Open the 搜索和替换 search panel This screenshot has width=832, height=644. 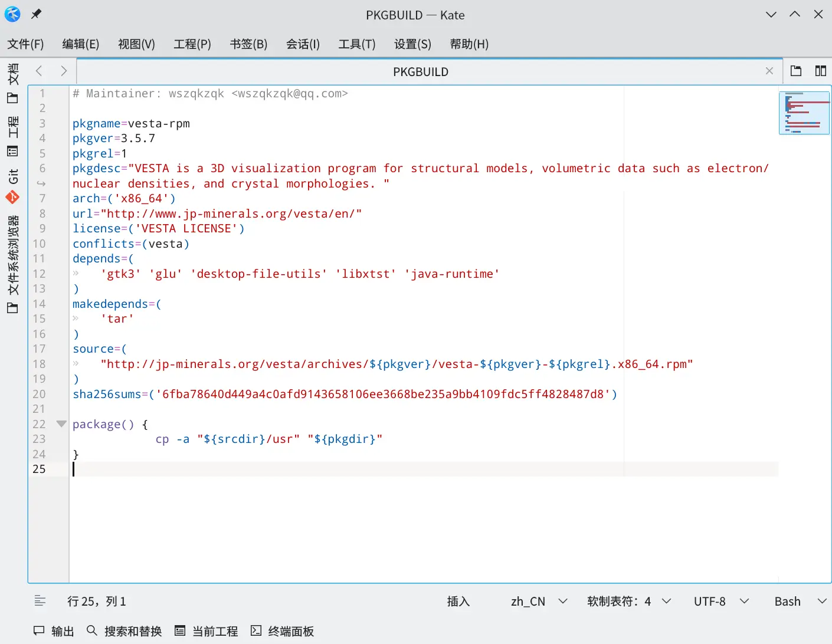point(124,631)
